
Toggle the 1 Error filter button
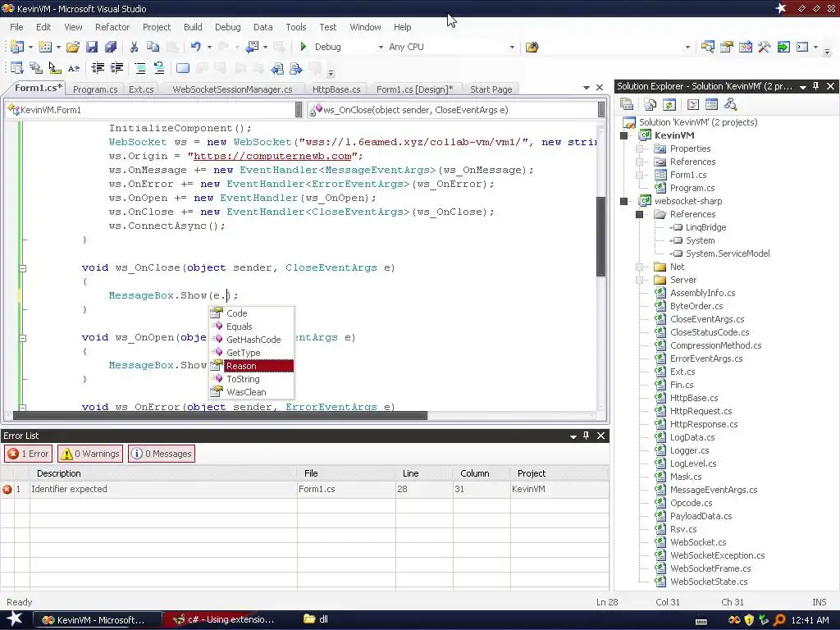pos(29,454)
